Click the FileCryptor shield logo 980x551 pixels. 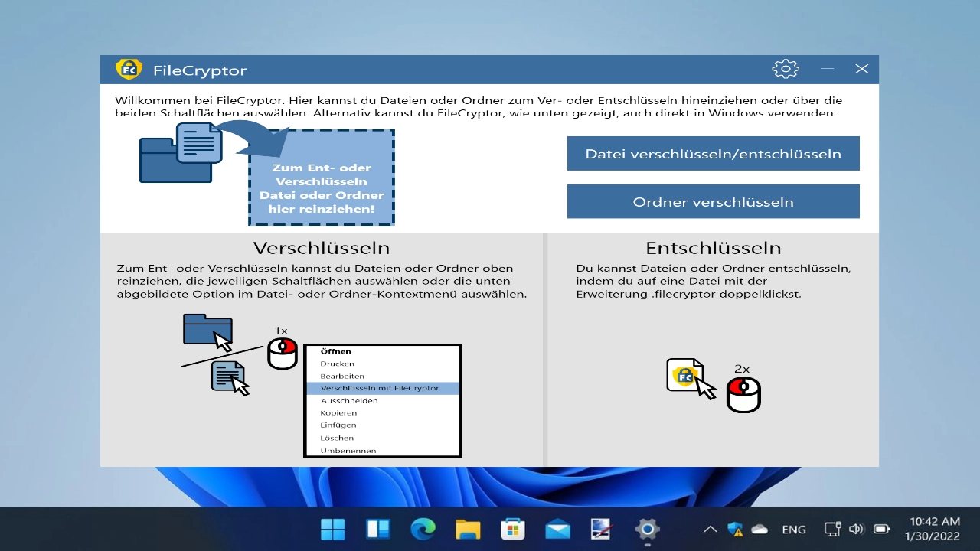(129, 70)
